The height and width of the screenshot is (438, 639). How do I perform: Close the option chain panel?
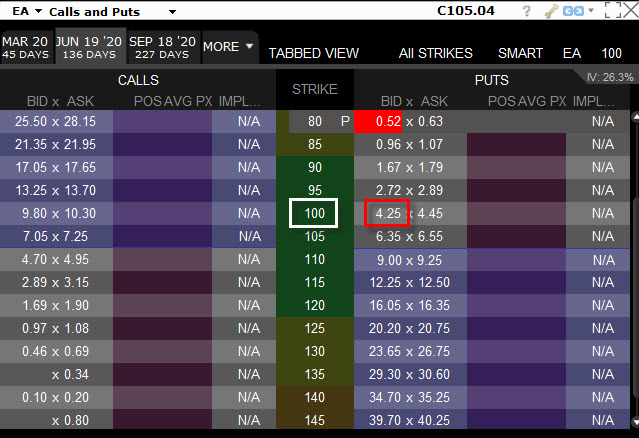point(628,12)
